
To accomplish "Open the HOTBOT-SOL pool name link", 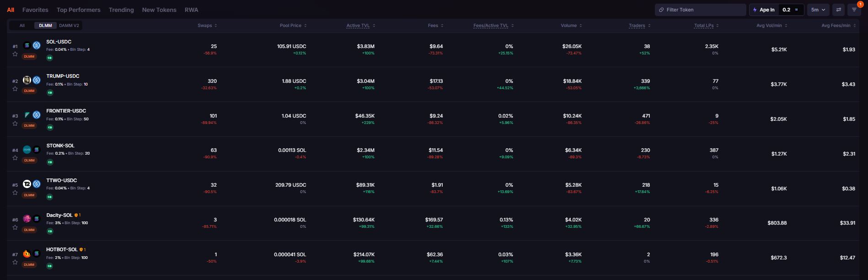I will point(62,249).
